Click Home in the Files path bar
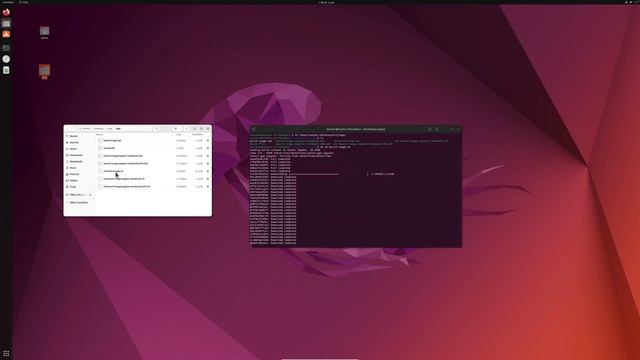 [85, 129]
